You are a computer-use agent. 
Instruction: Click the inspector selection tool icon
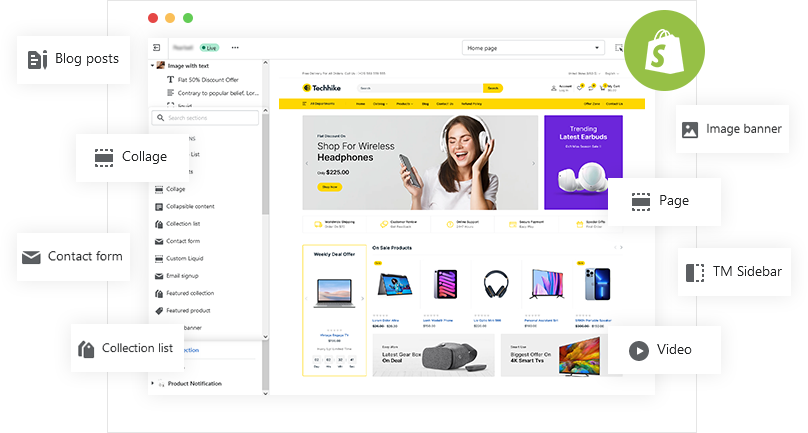pos(620,47)
